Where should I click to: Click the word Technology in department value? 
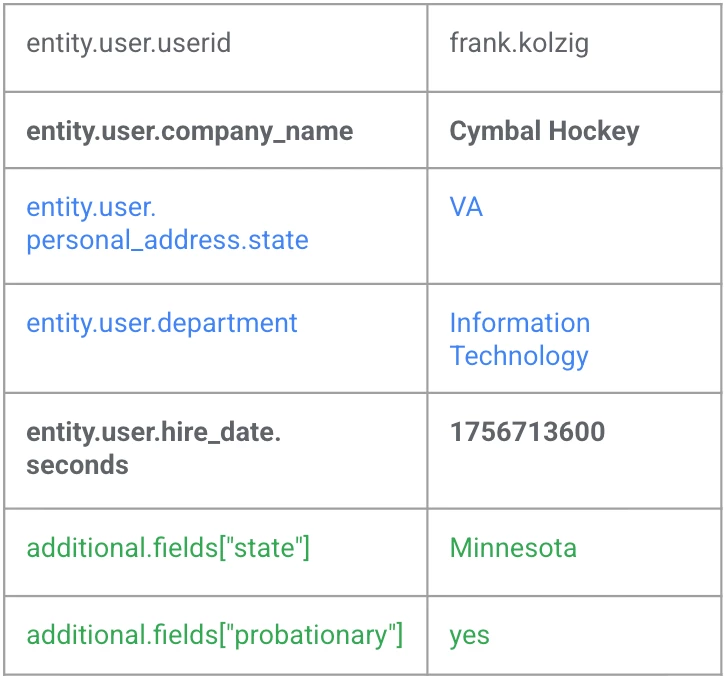519,356
